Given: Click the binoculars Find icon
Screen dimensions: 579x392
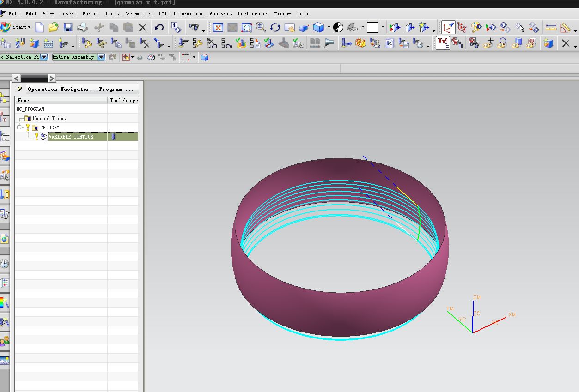Looking at the screenshot, I should (x=194, y=27).
